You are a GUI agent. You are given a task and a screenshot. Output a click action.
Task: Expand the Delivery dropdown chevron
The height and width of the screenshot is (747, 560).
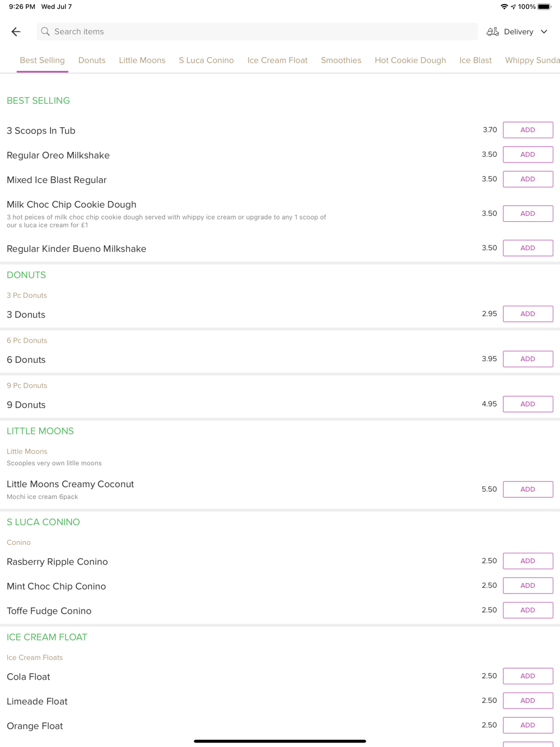(x=544, y=32)
